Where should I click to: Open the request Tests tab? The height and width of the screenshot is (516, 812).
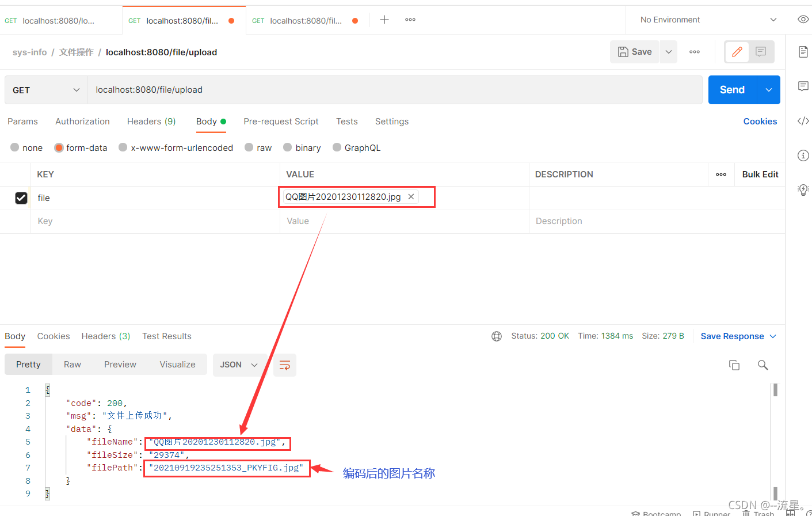coord(347,122)
